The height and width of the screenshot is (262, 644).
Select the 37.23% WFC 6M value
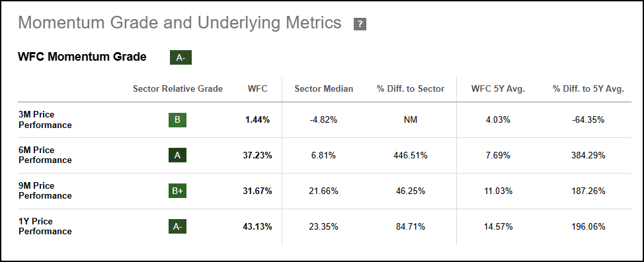coord(257,155)
